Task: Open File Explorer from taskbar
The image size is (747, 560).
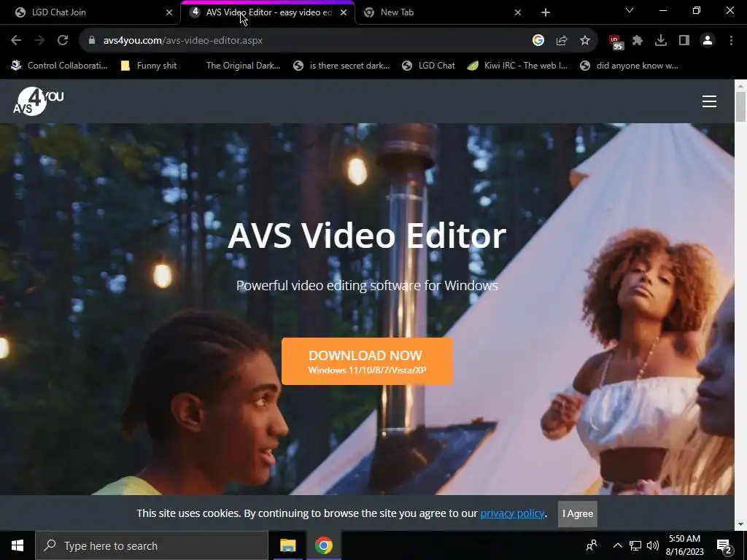Action: (x=287, y=545)
